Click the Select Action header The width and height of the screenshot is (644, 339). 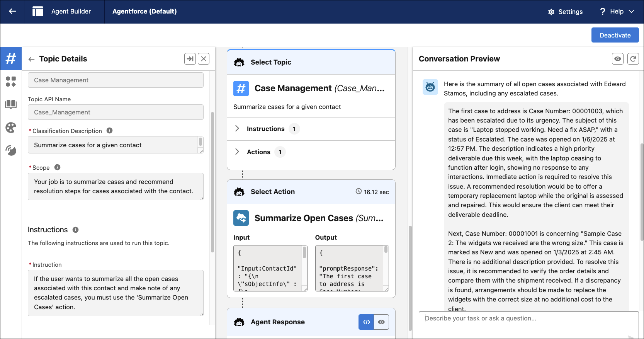[311, 192]
